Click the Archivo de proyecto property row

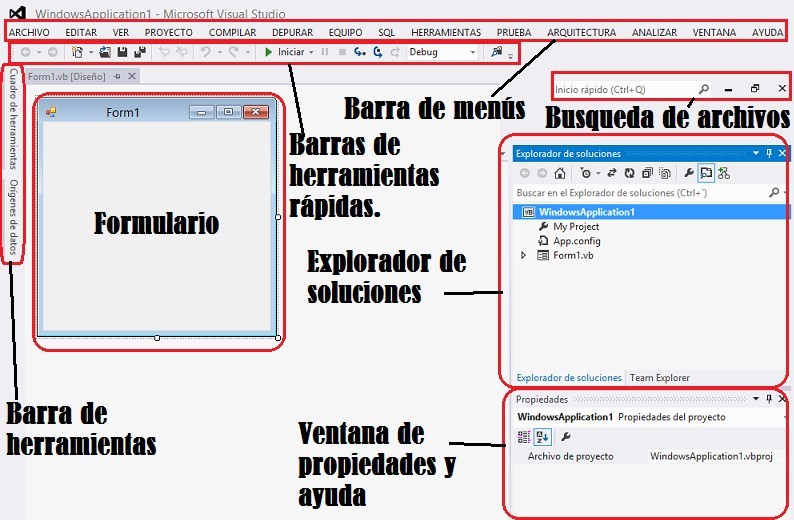649,456
